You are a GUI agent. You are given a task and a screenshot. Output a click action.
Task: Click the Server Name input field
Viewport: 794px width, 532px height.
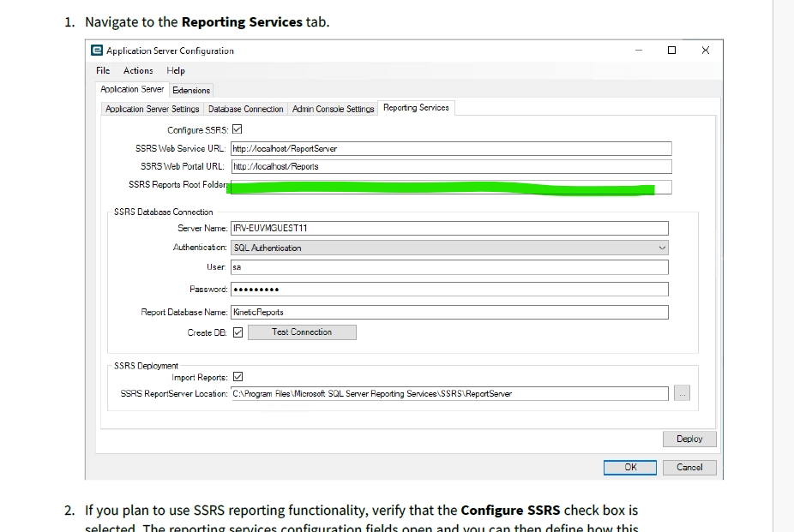[x=449, y=228]
